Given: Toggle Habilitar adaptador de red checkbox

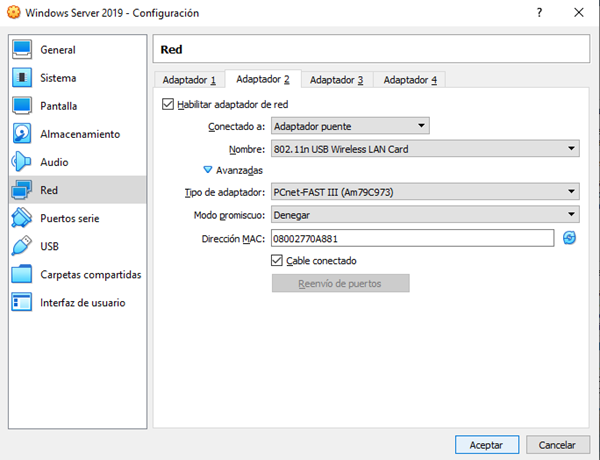Looking at the screenshot, I should (x=167, y=104).
